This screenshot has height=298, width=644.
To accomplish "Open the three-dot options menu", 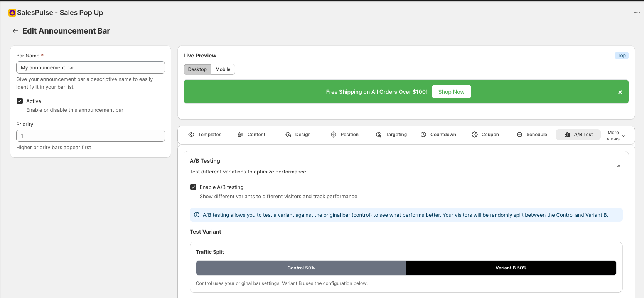I will pyautogui.click(x=637, y=13).
